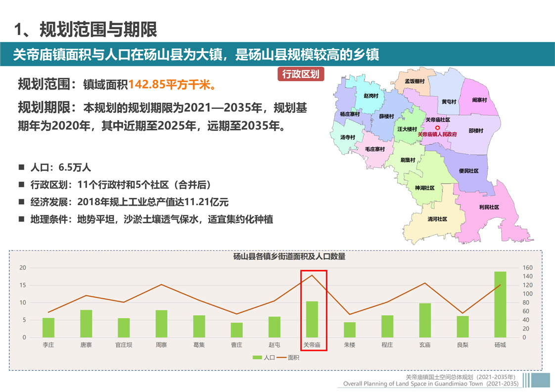Choose the 清河社区 yellow region on the map
555x392 pixels.
click(x=437, y=219)
